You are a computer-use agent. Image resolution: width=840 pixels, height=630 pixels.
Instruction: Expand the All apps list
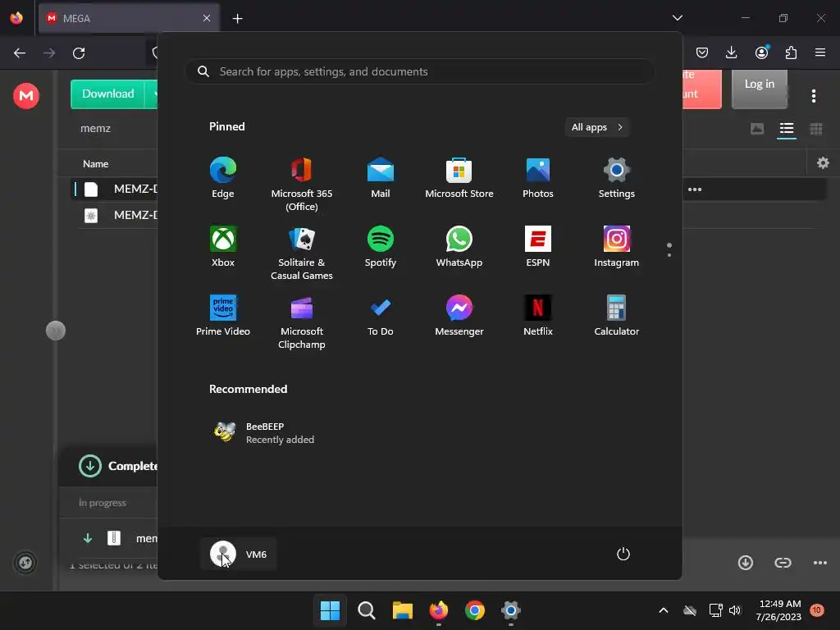[x=597, y=127]
